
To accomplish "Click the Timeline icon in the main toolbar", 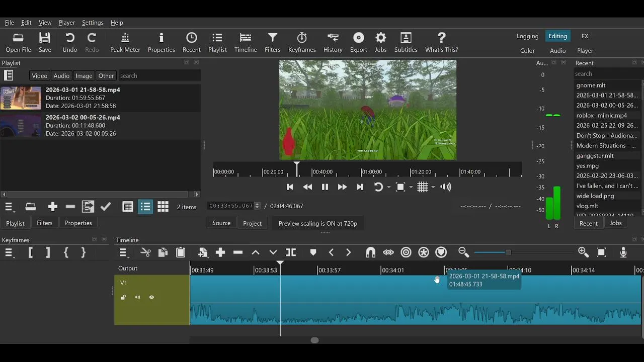I will [x=246, y=43].
